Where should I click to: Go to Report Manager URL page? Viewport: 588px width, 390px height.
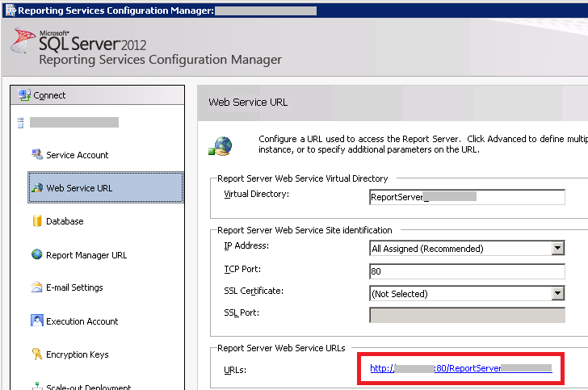pos(86,255)
